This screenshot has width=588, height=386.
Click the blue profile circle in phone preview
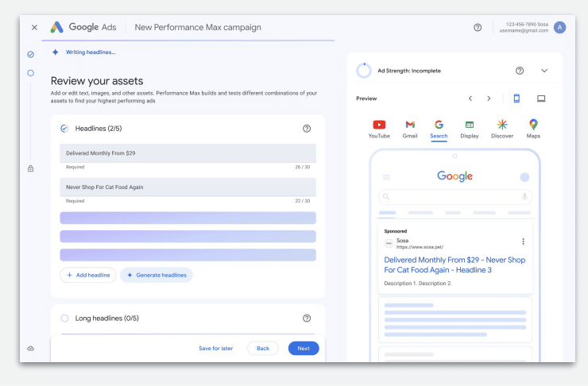pyautogui.click(x=524, y=177)
